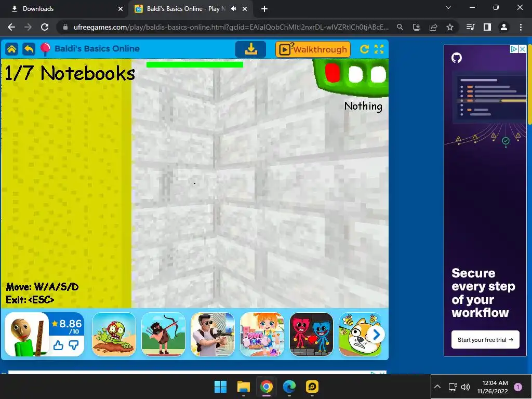Screen dimensions: 532x399
Task: Click the orange back arrow icon beside home
Action: pos(29,49)
